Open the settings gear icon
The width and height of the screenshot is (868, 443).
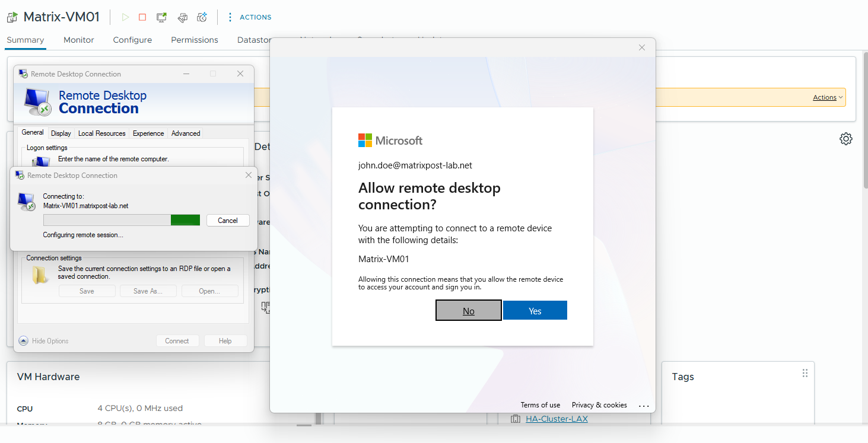coord(846,139)
